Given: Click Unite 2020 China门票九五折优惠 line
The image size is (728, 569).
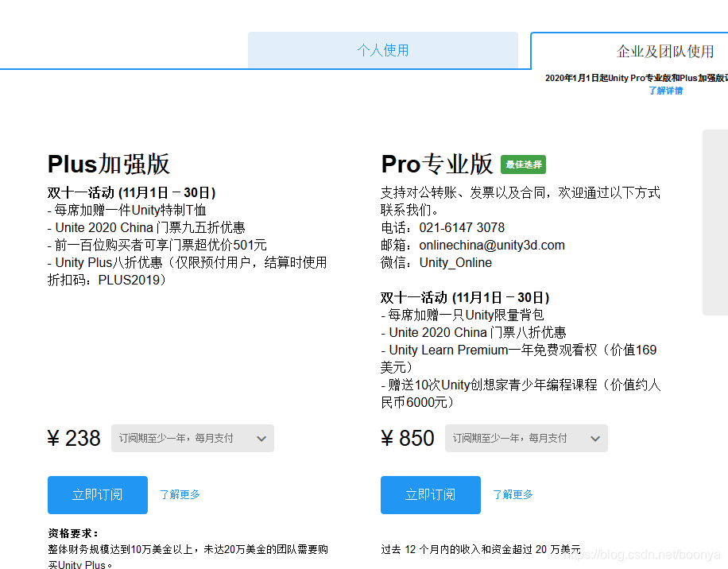Looking at the screenshot, I should click(146, 227).
